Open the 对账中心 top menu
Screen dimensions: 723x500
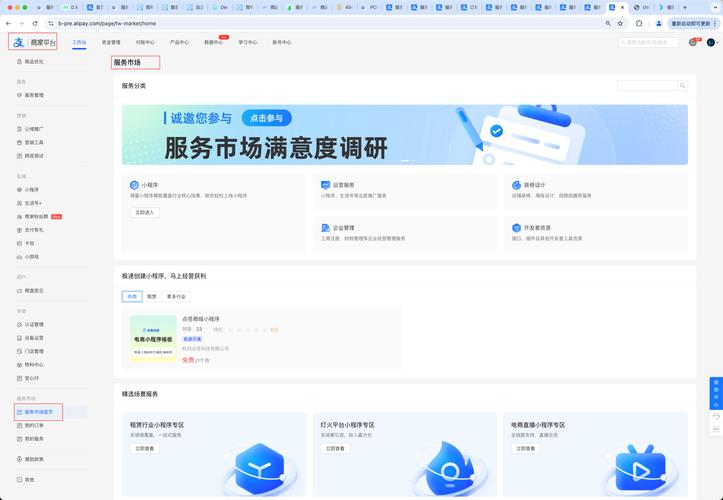click(145, 42)
